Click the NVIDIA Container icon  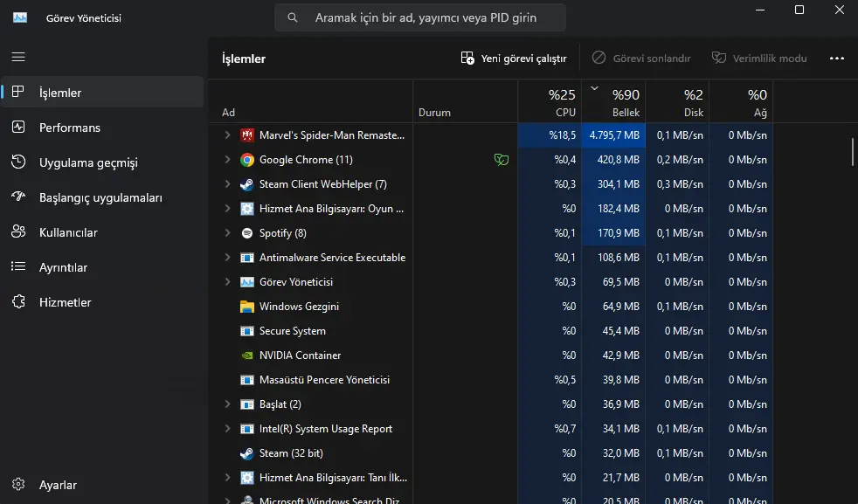click(x=247, y=356)
